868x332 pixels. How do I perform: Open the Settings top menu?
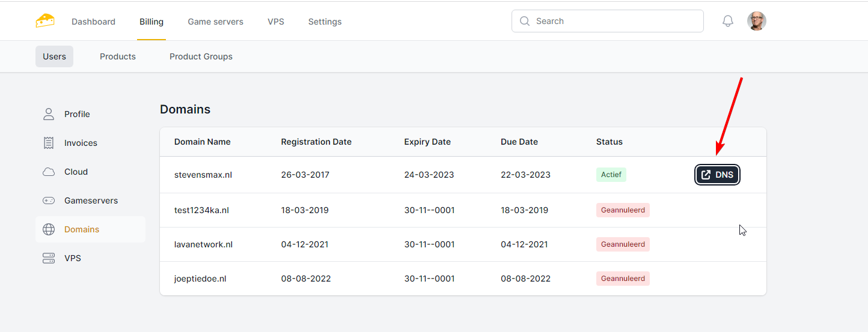point(325,22)
